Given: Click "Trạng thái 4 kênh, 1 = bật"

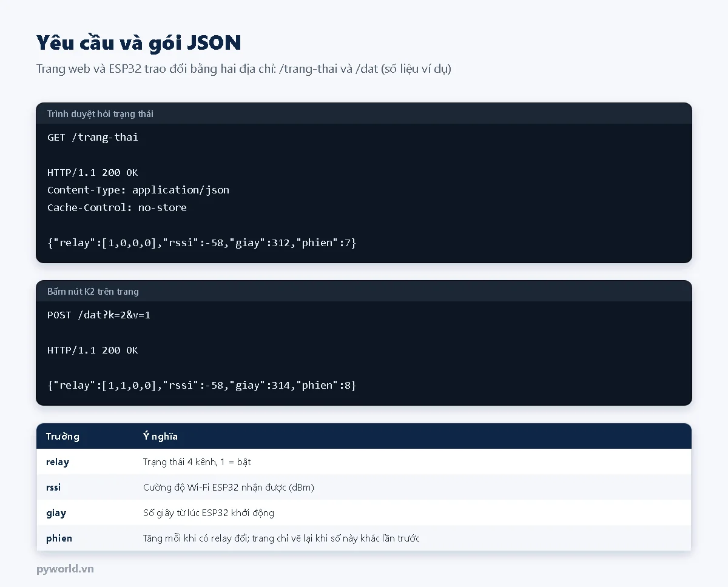Looking at the screenshot, I should pyautogui.click(x=197, y=462).
